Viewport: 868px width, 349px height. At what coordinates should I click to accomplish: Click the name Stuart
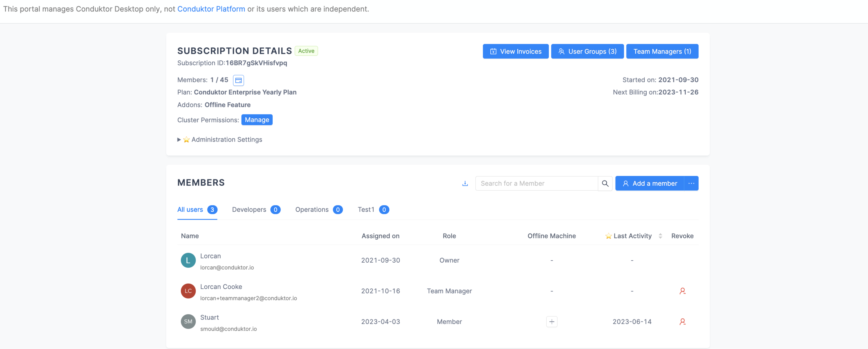[x=209, y=317]
